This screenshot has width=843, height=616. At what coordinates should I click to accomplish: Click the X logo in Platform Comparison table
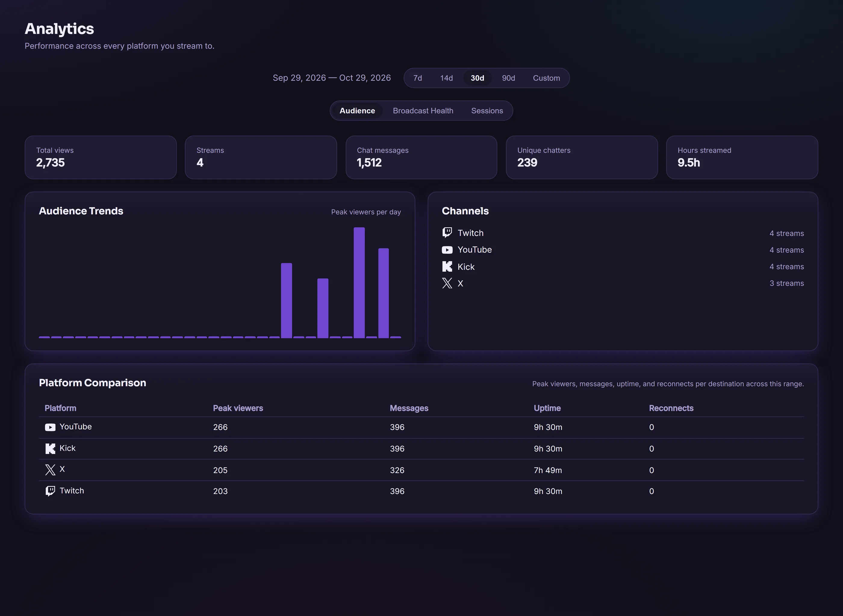pyautogui.click(x=50, y=470)
